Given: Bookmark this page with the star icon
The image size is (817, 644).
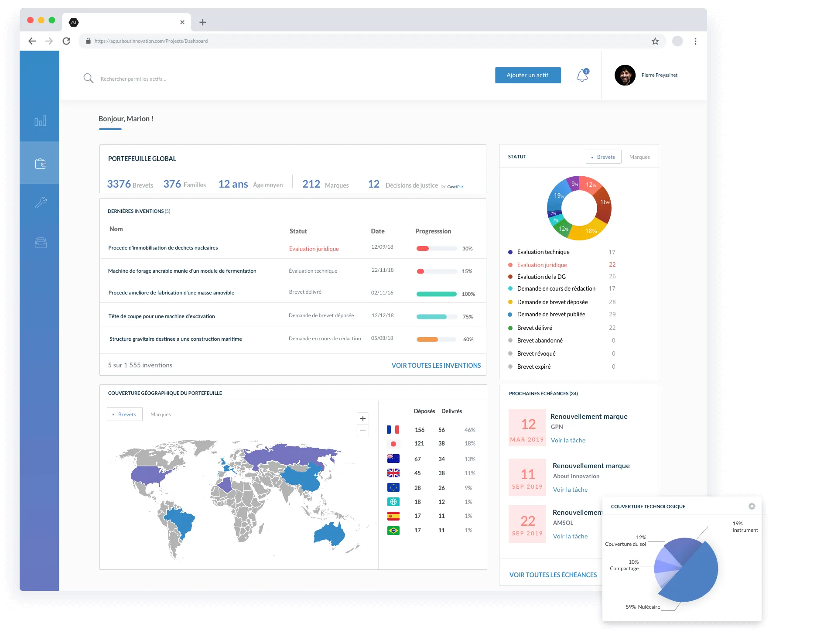Looking at the screenshot, I should click(655, 41).
